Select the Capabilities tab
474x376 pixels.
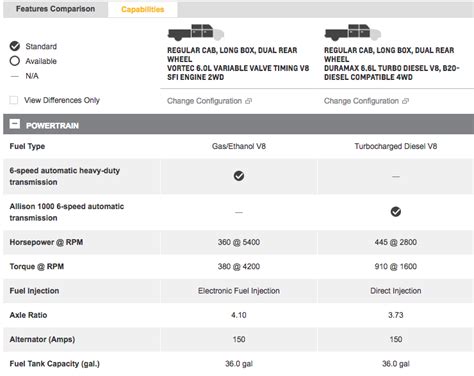(143, 9)
